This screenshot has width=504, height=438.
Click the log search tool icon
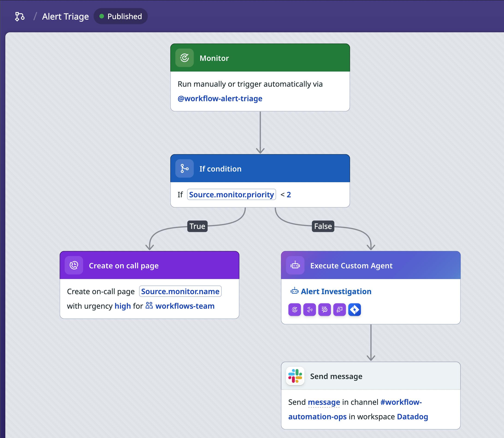324,310
